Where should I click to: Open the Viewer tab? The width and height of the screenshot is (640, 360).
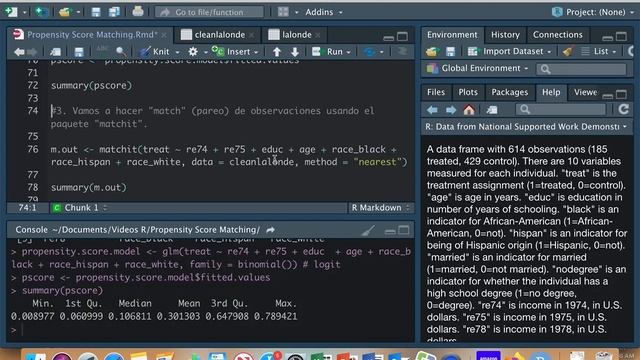(585, 92)
